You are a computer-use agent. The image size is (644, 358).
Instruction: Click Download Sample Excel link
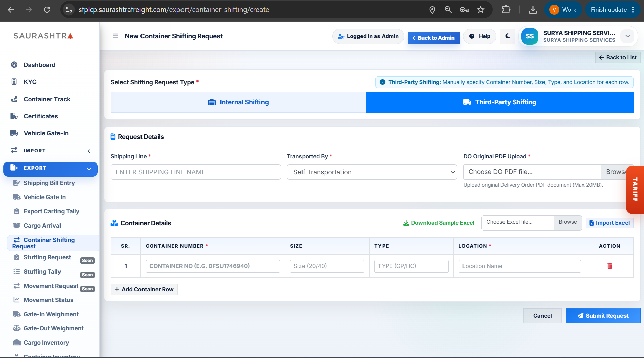(x=439, y=223)
